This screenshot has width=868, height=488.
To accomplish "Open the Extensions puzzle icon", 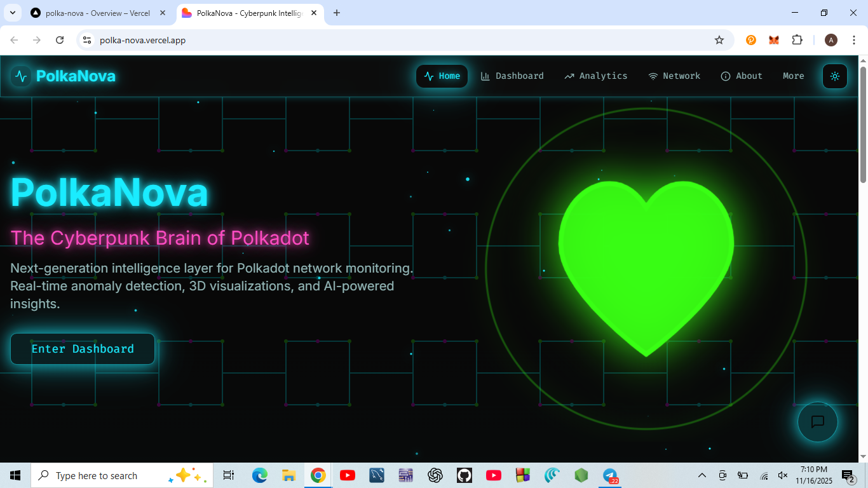I will [797, 40].
